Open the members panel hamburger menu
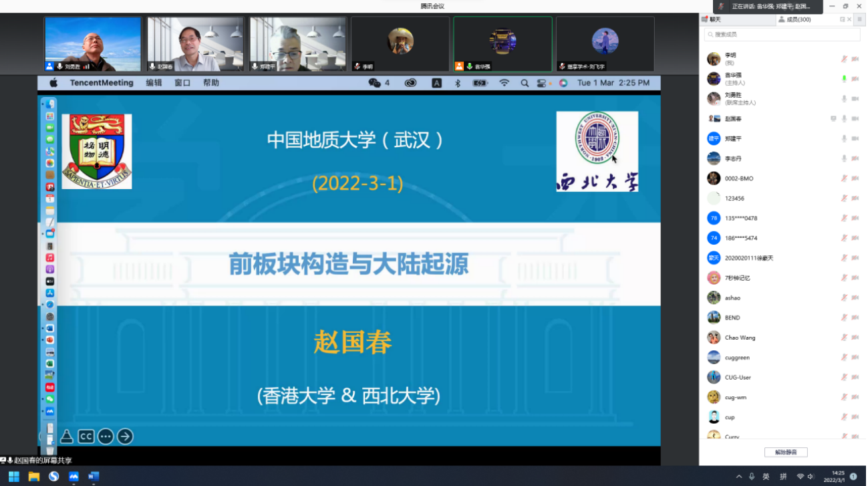Viewport: 868px width, 486px height. coord(860,19)
